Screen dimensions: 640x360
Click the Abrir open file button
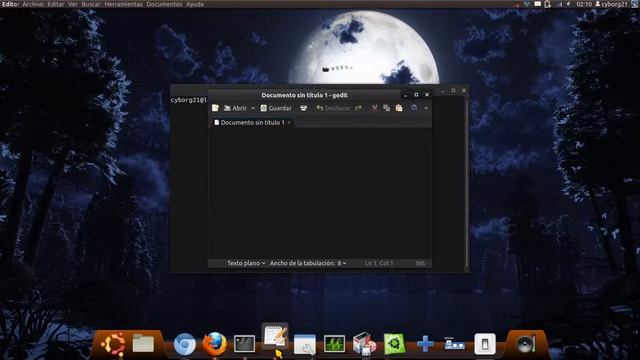click(x=236, y=108)
